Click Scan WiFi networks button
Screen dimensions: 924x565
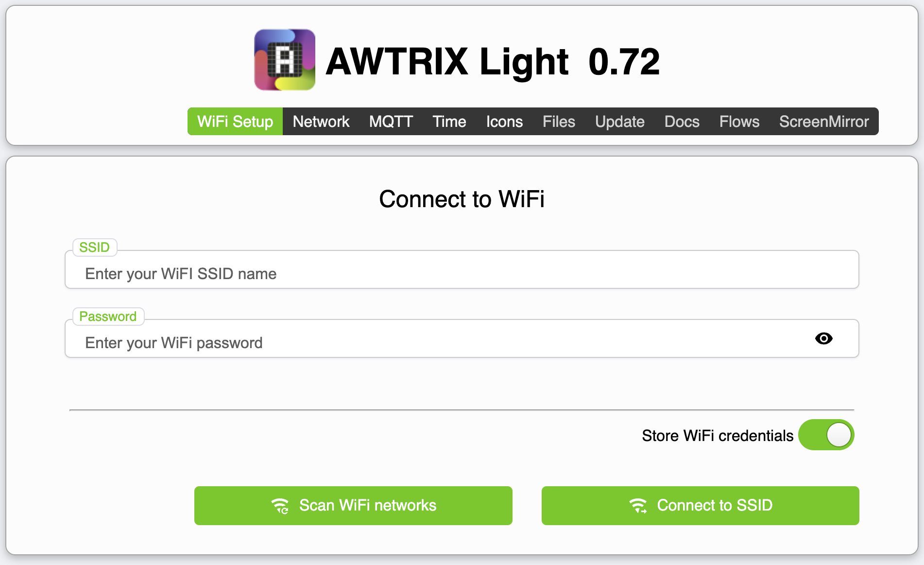353,506
